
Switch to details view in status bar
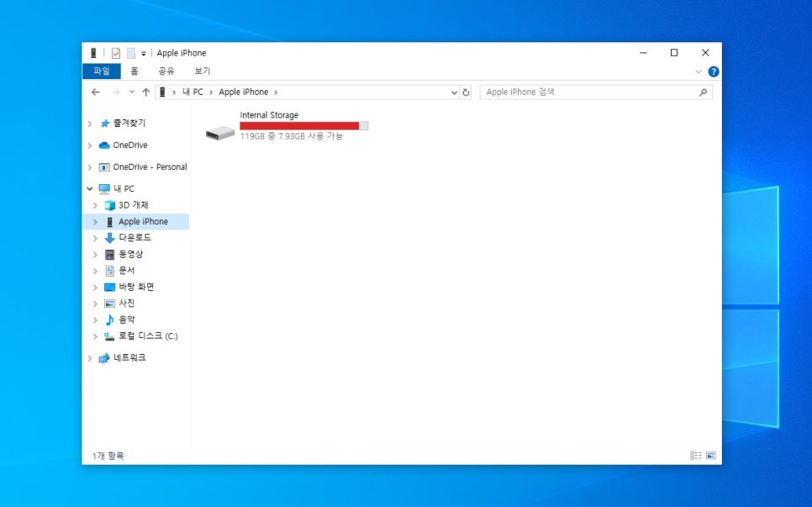click(x=695, y=456)
